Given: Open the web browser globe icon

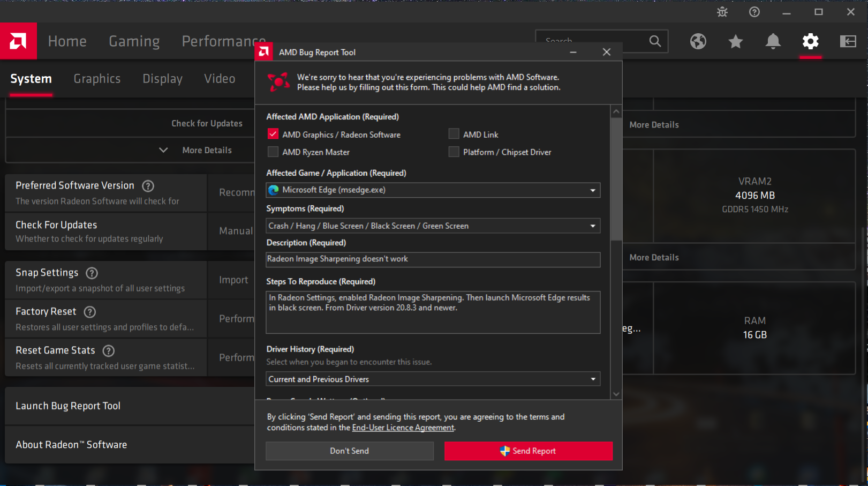Looking at the screenshot, I should pos(698,41).
